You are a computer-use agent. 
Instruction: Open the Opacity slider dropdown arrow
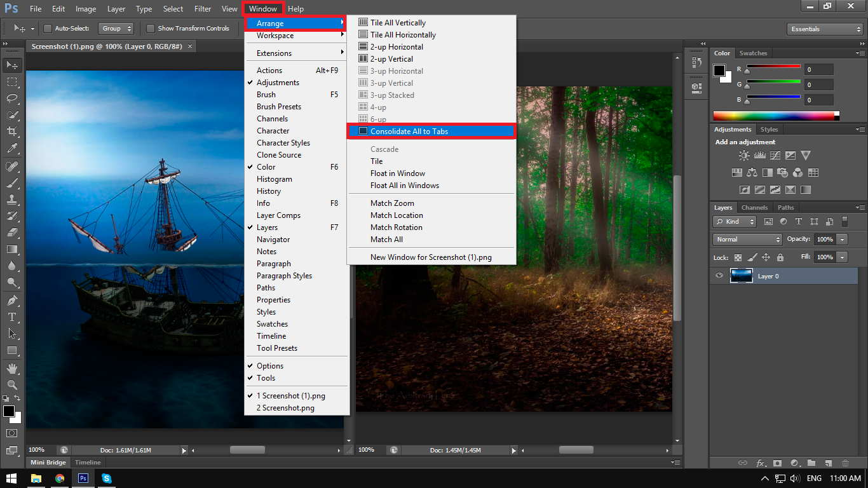click(842, 240)
